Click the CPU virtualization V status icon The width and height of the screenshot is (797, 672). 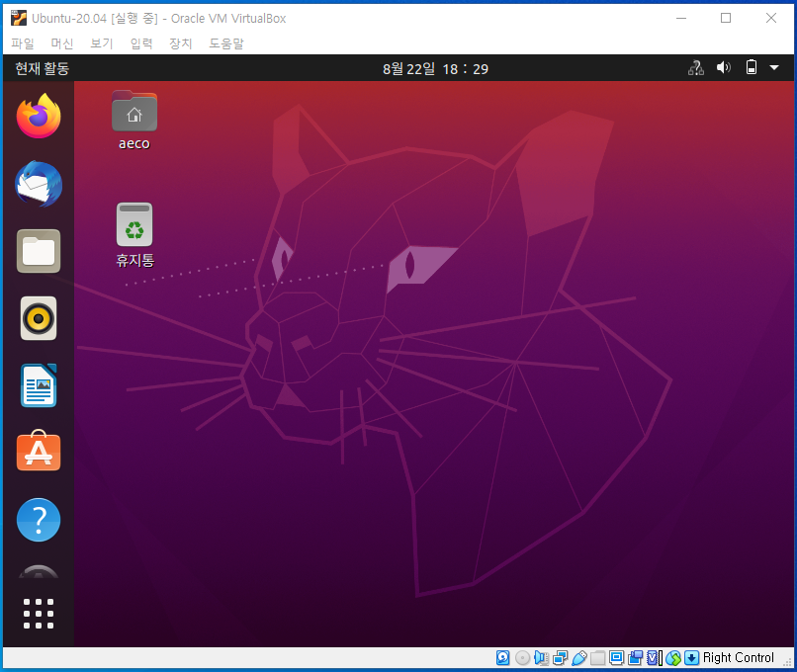point(655,658)
